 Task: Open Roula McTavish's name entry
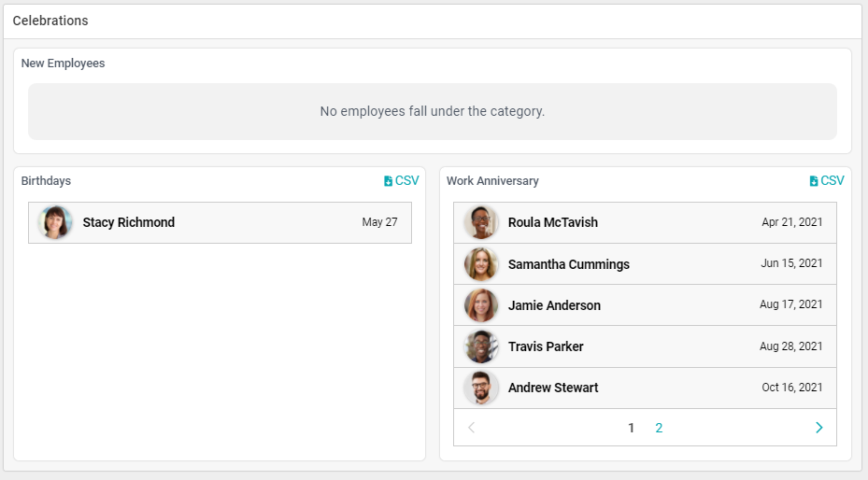pyautogui.click(x=553, y=222)
